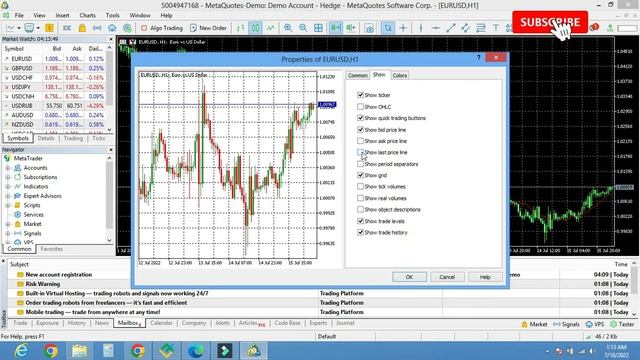The width and height of the screenshot is (640, 360).
Task: Click the zoom out magnifier icon
Action: click(303, 28)
